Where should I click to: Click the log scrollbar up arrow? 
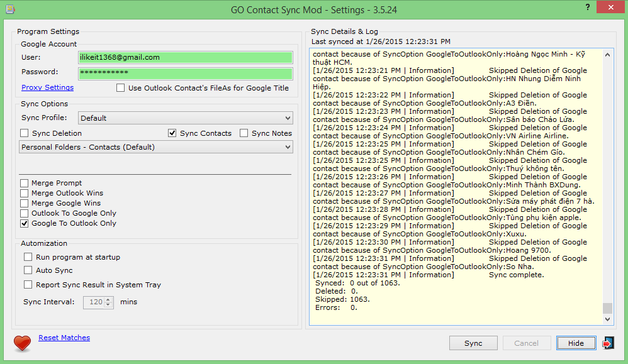608,55
